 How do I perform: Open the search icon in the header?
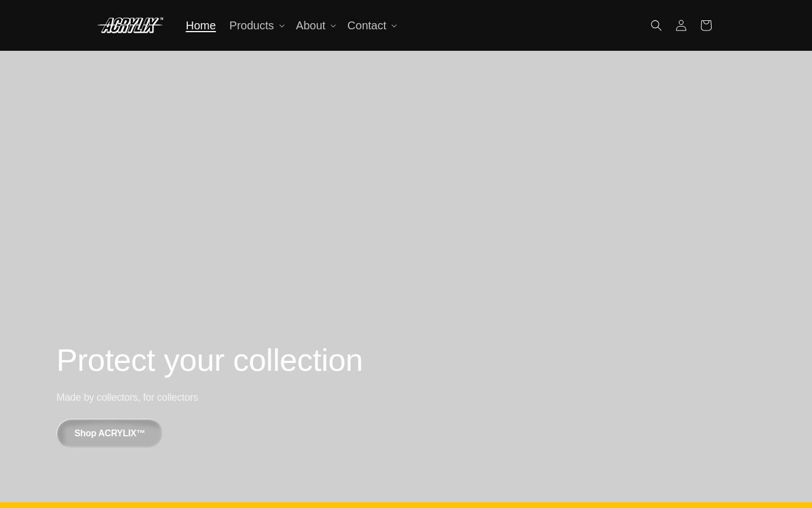point(656,25)
